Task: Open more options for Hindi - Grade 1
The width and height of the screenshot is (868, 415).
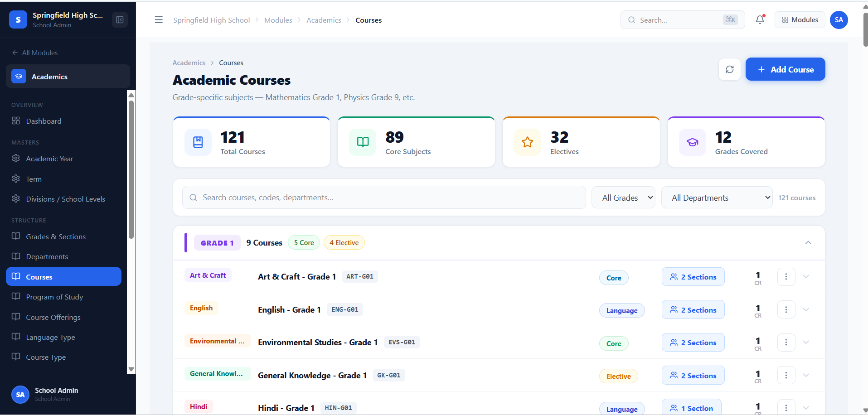Action: coord(786,407)
